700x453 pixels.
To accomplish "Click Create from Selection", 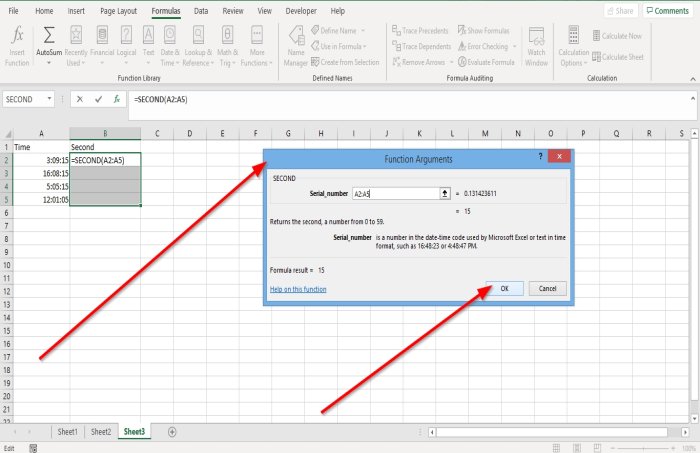I will pos(345,62).
